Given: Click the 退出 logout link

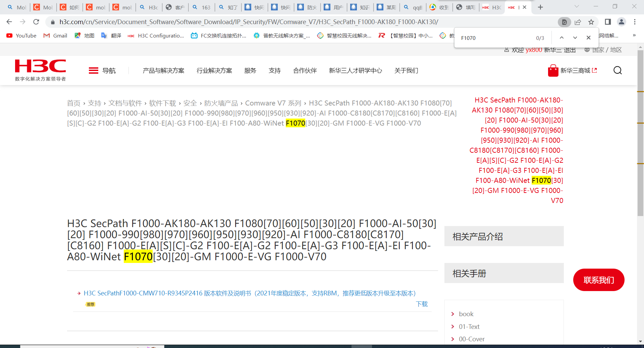Looking at the screenshot, I should pos(570,50).
